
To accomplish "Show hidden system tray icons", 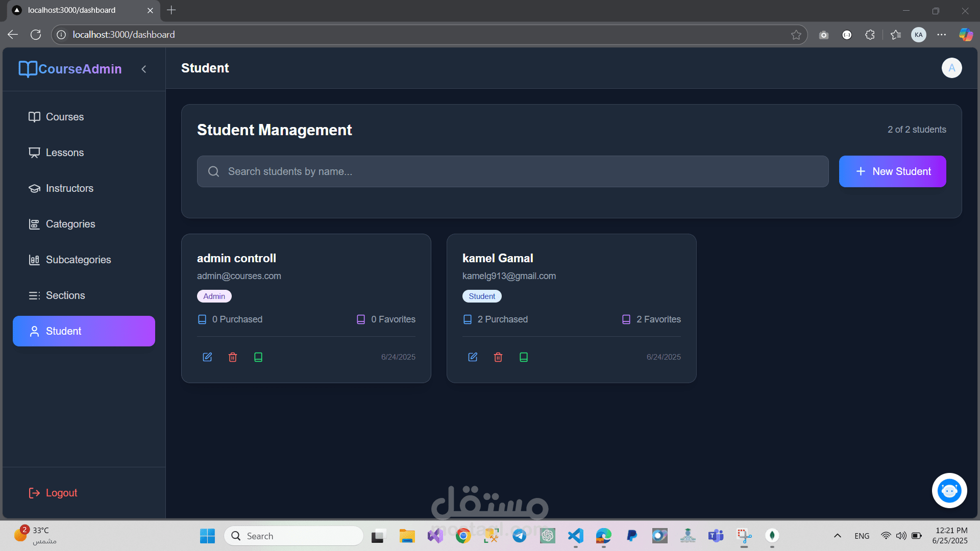I will [837, 536].
